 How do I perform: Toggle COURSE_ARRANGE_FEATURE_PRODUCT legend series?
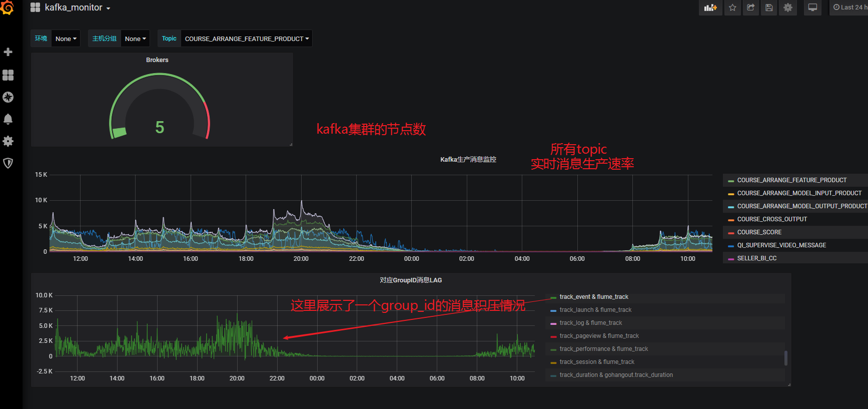791,180
